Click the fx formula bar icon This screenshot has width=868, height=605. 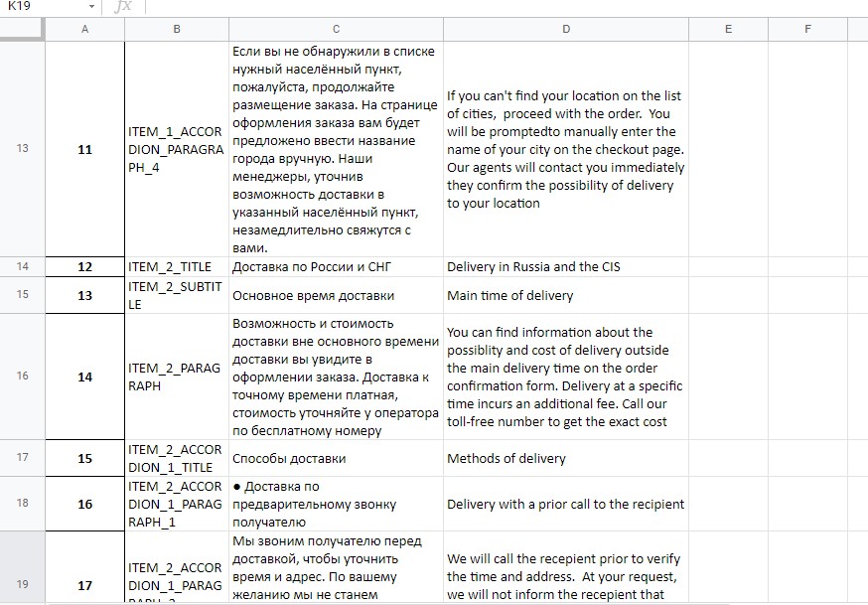123,7
